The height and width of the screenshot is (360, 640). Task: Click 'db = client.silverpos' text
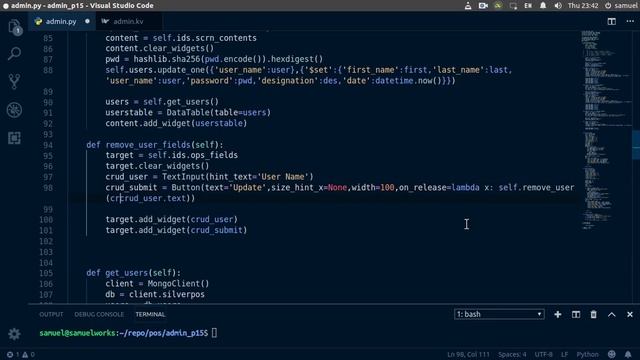tap(155, 294)
